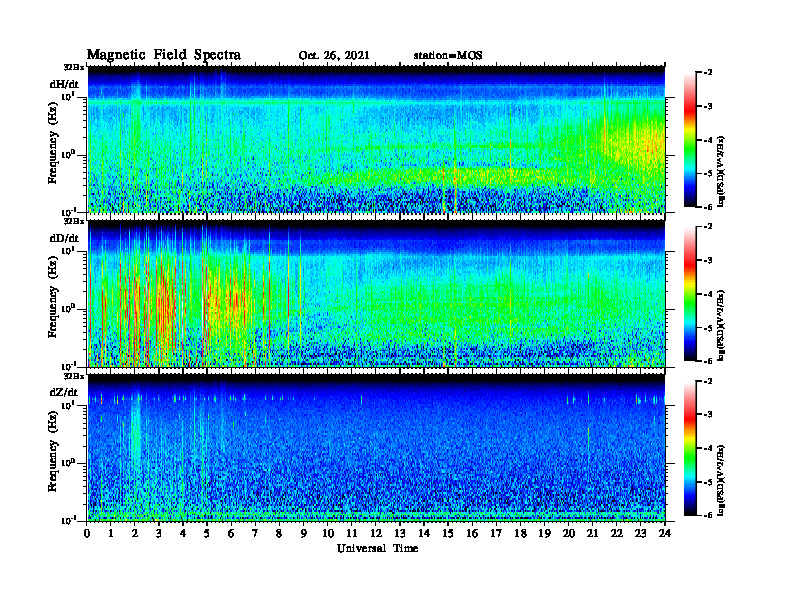
Task: Click hour 11 on the Universal Time axis
Action: 352,534
